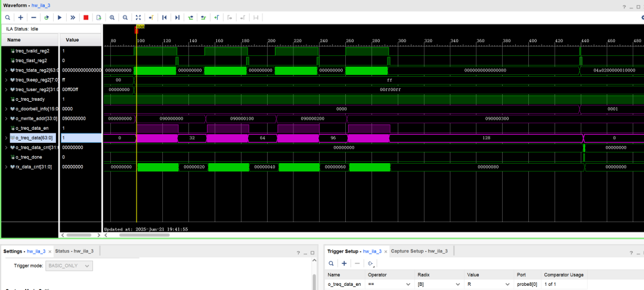Remove probe minus icon in Trigger Setup
This screenshot has width=644, height=290.
[357, 263]
